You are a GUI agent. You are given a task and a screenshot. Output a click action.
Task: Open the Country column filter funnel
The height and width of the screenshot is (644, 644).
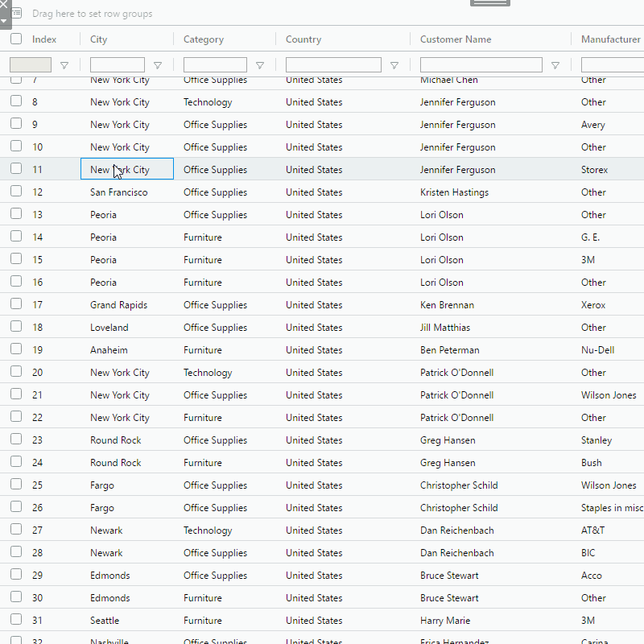pos(394,66)
